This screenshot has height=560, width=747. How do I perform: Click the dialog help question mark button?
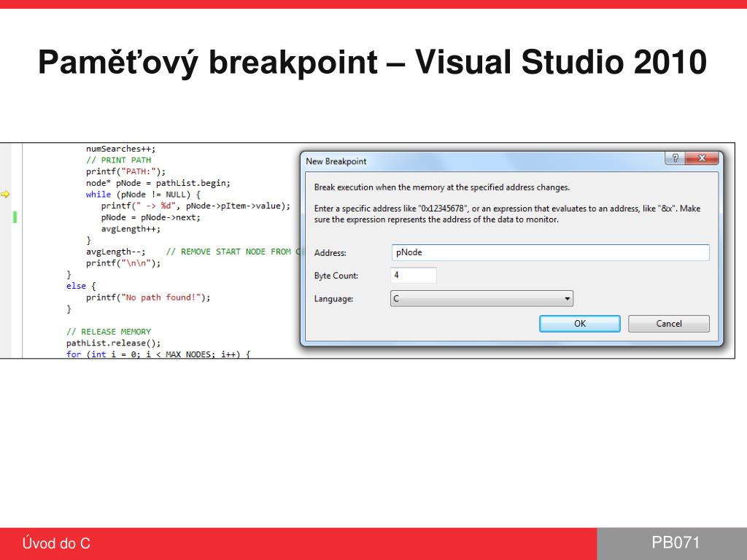click(x=675, y=158)
